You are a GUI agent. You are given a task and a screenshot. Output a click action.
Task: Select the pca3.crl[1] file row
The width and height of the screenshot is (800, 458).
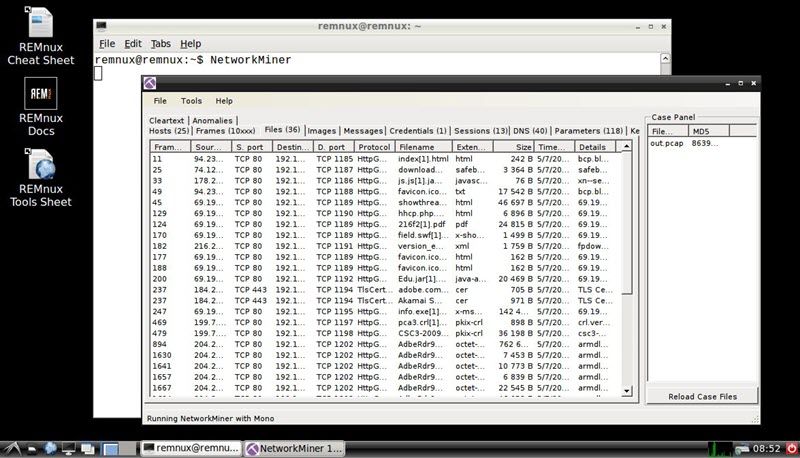pos(385,322)
